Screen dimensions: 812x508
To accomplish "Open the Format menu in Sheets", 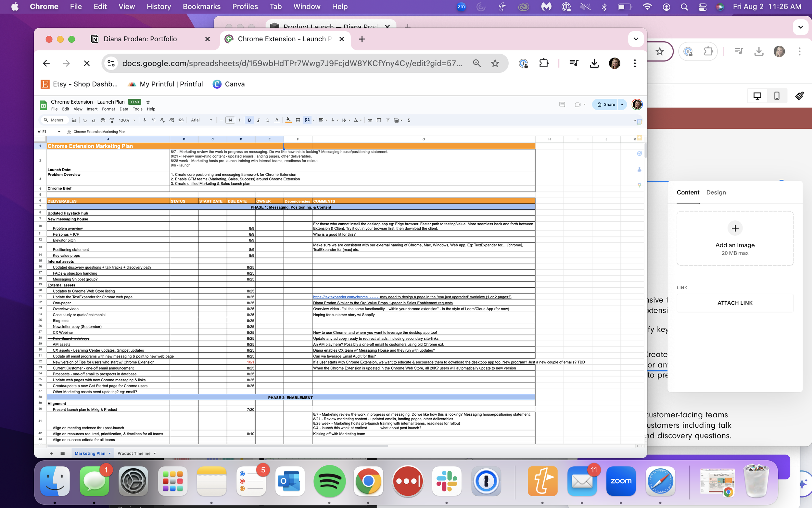I will [x=108, y=109].
